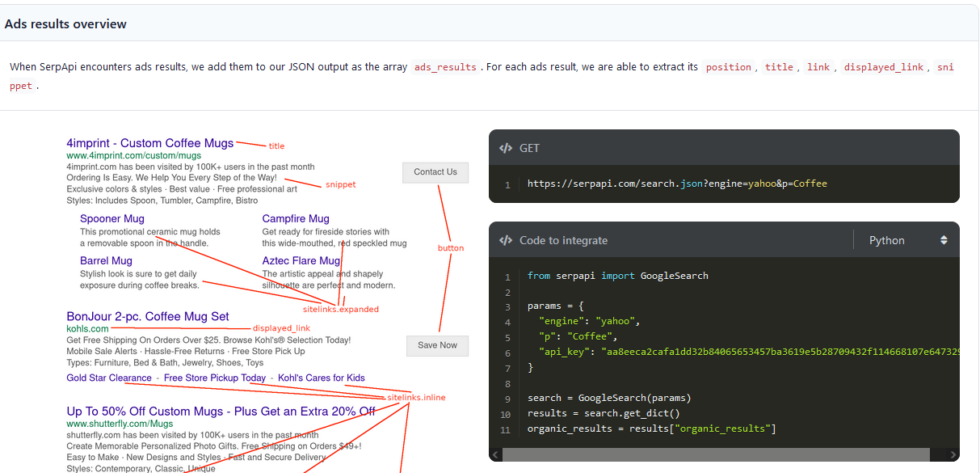Click the right arrow on the code scrollbar
Image resolution: width=980 pixels, height=473 pixels.
click(x=952, y=455)
